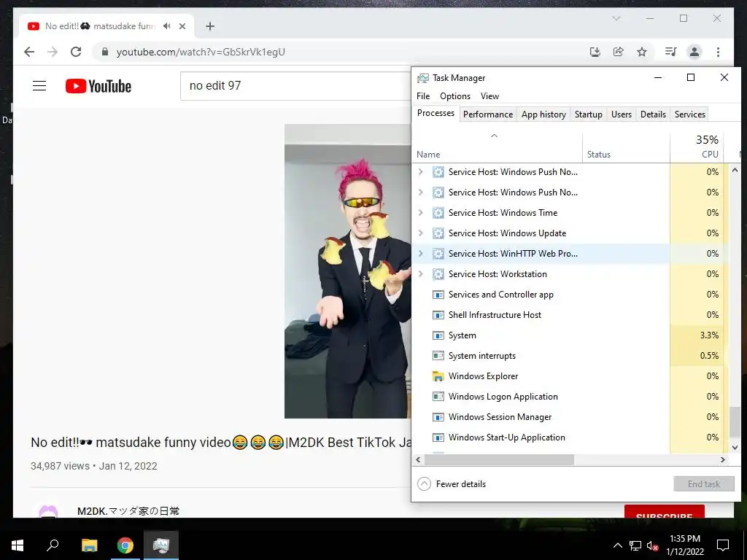Select the System process row
This screenshot has height=560, width=747.
coord(570,335)
